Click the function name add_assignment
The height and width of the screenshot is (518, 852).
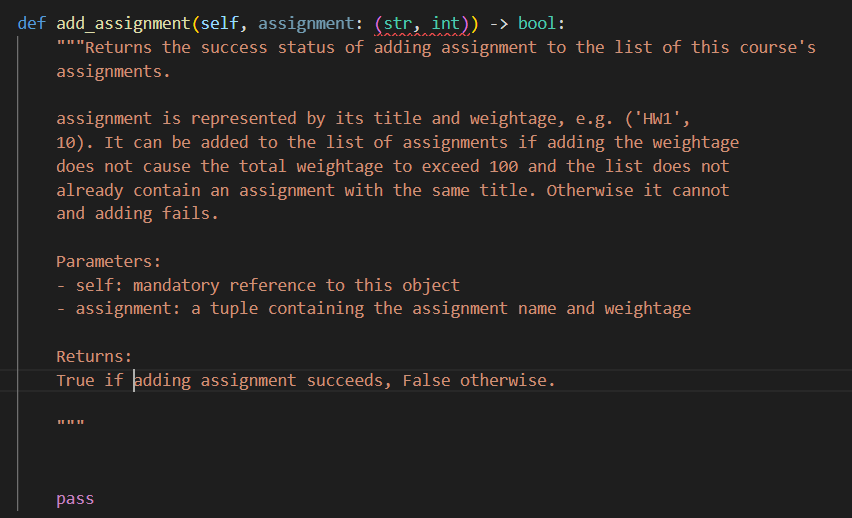(123, 23)
